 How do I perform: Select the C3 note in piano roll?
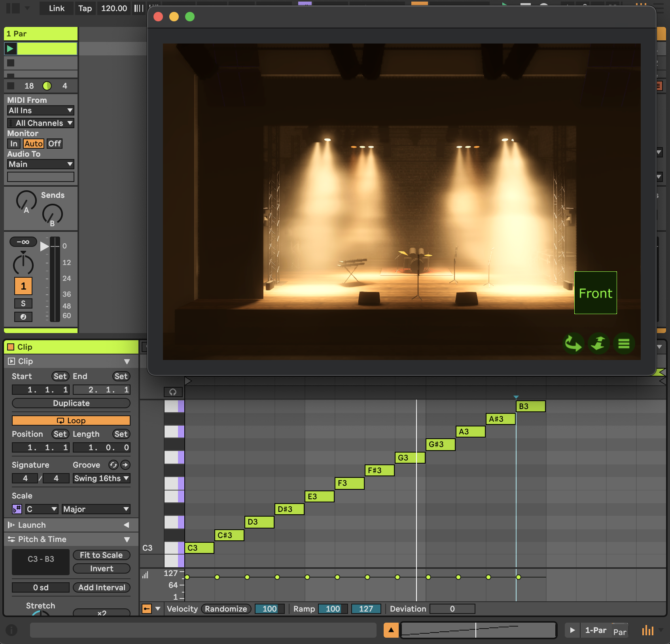[x=199, y=548]
